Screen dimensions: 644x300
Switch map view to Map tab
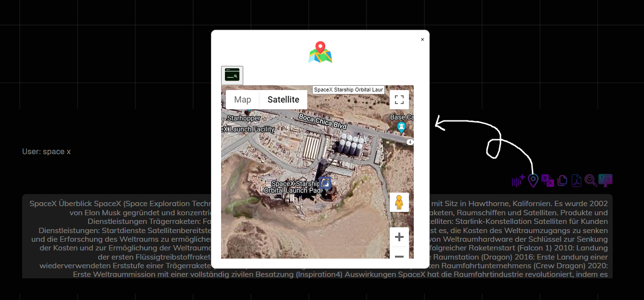[243, 100]
